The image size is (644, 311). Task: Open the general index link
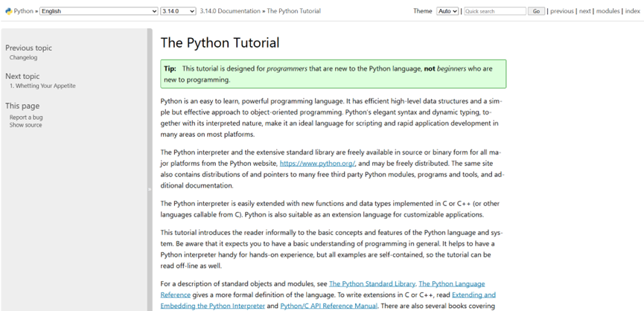tap(633, 11)
